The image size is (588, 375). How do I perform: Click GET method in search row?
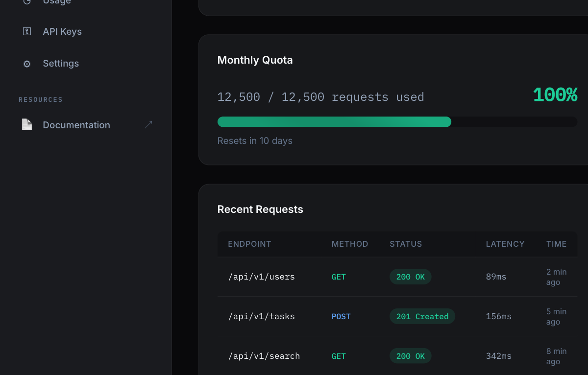coord(339,356)
